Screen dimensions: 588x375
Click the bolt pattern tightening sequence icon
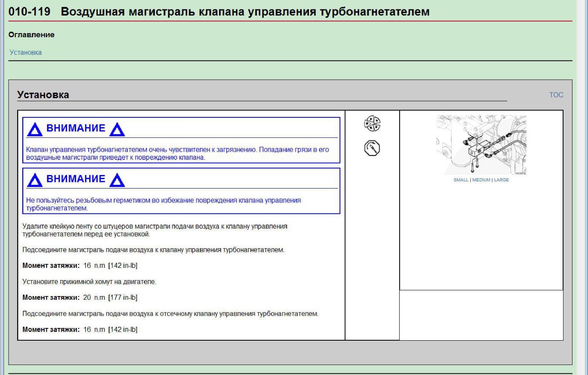(372, 124)
